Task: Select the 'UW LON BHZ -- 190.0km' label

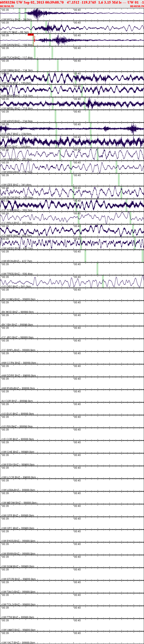Action: 17,83
